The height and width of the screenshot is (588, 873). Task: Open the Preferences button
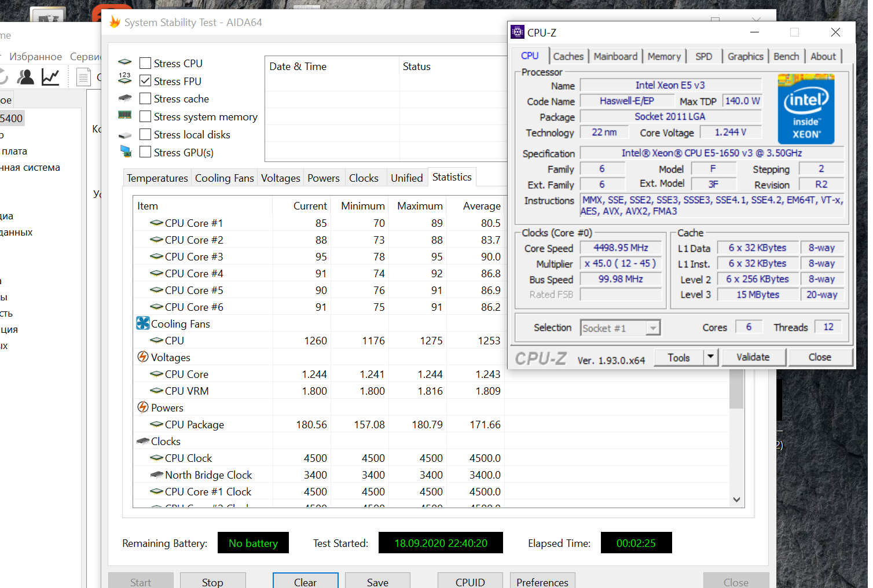click(542, 582)
